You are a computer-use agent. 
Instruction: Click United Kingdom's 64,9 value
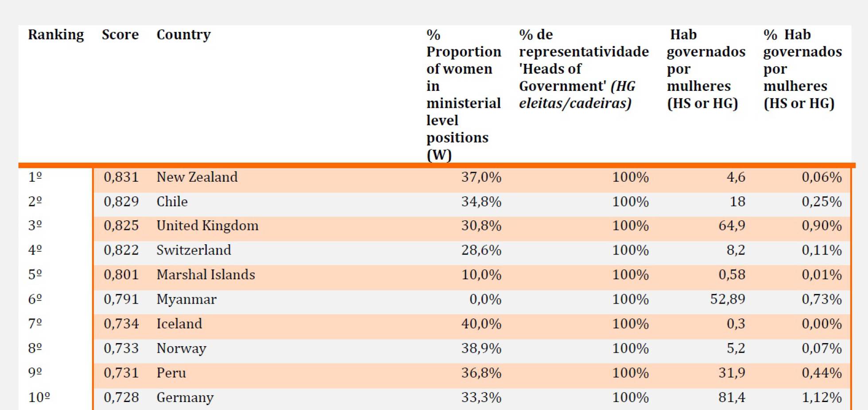coord(732,226)
